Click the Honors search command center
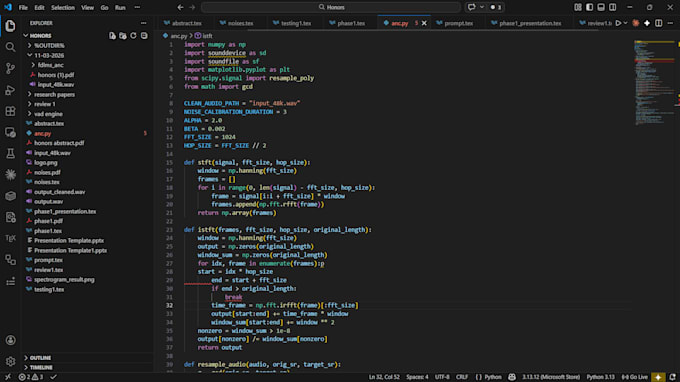This screenshot has height=382, width=680. tap(331, 7)
